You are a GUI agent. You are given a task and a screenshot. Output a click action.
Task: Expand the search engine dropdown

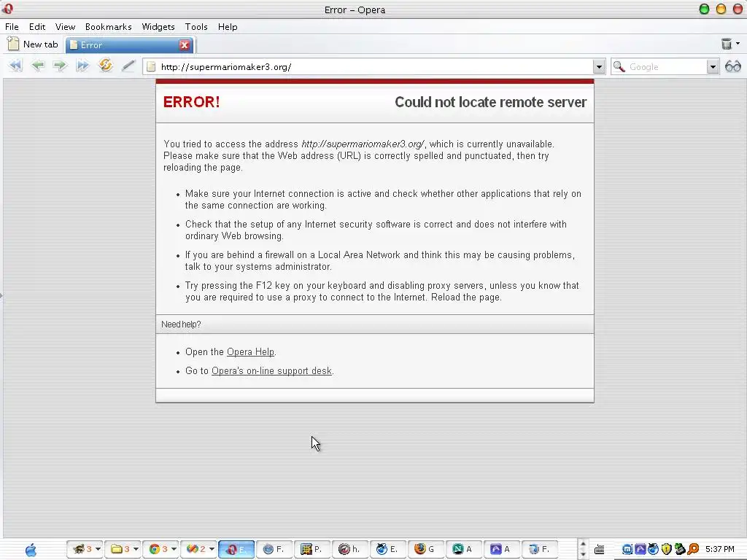click(x=713, y=66)
